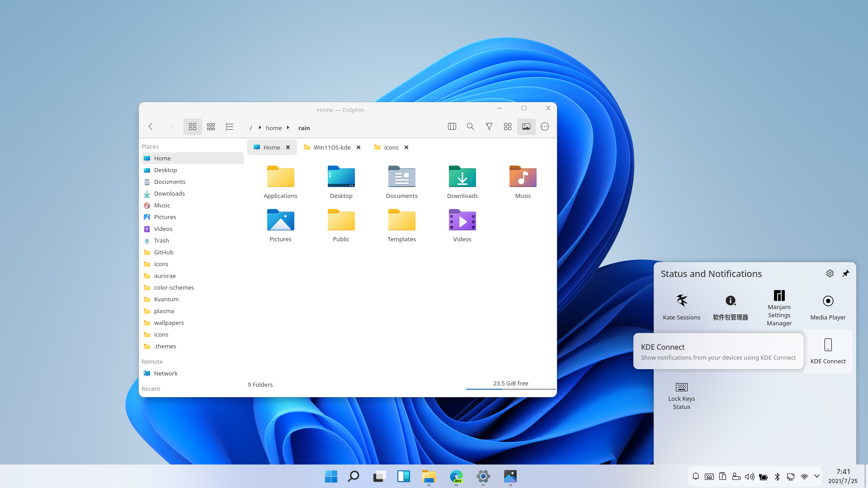Image resolution: width=868 pixels, height=488 pixels.
Task: Navigate back in Dolphin
Action: pos(151,127)
